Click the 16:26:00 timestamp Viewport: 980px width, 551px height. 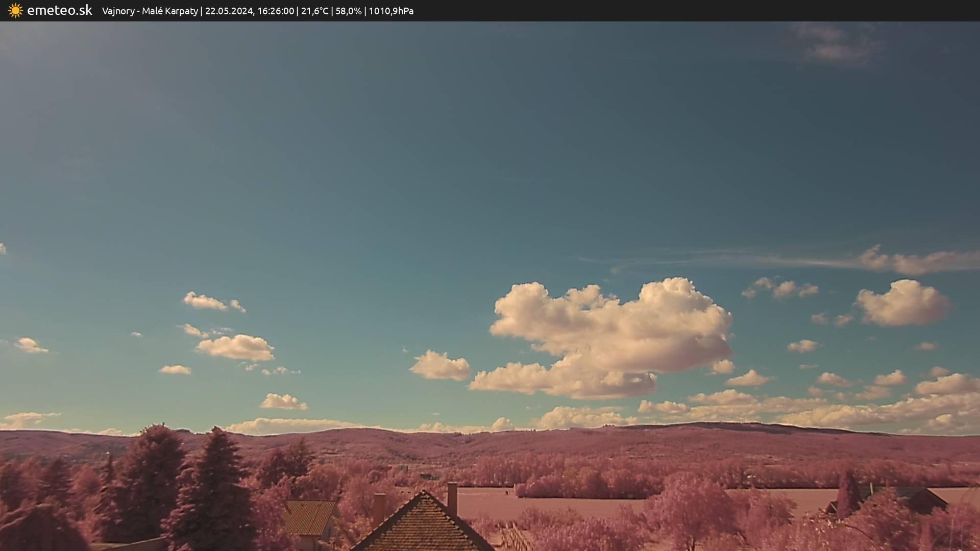(276, 11)
